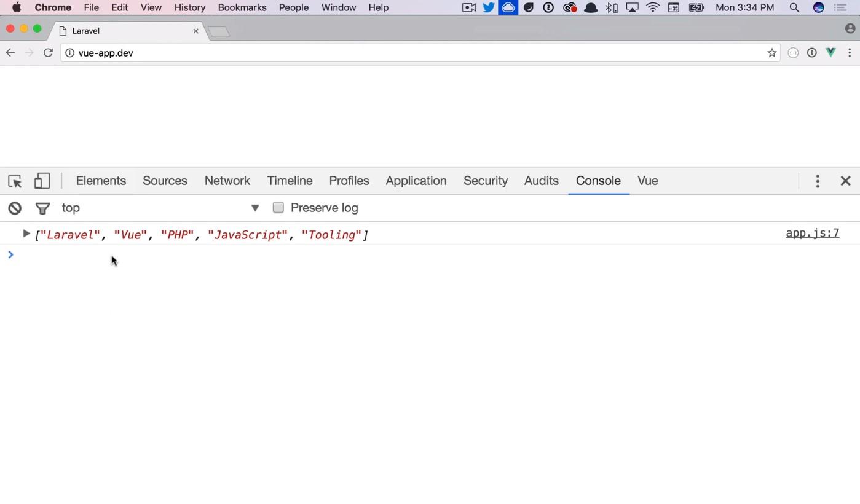Click the "Tooling" string in console output

pyautogui.click(x=332, y=235)
